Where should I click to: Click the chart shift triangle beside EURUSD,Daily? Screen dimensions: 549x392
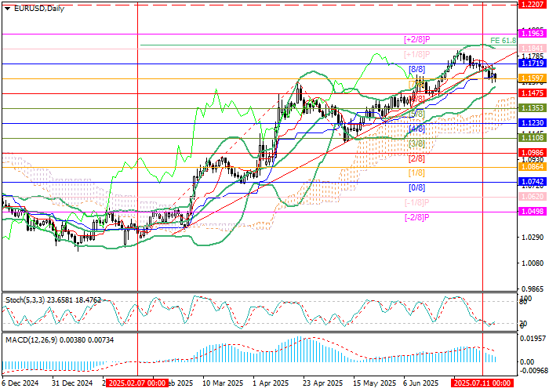(x=5, y=7)
